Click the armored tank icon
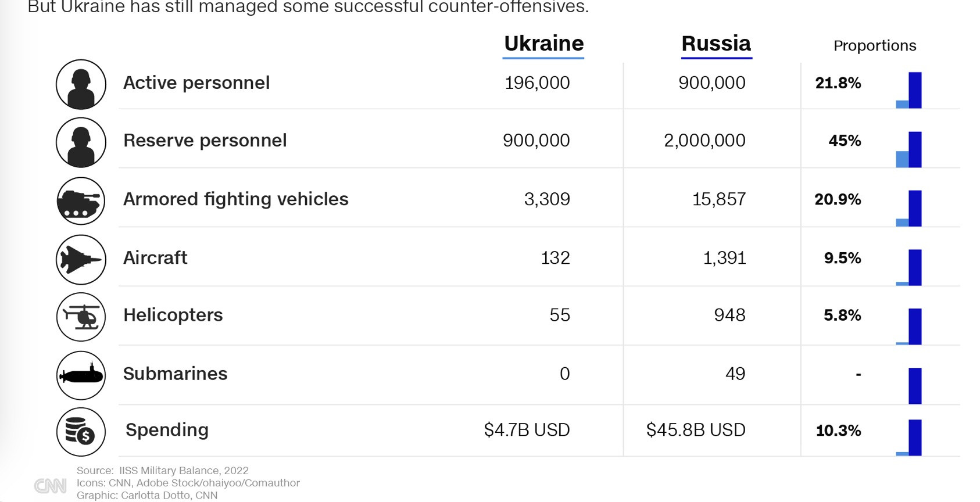This screenshot has width=980, height=502. tap(81, 201)
